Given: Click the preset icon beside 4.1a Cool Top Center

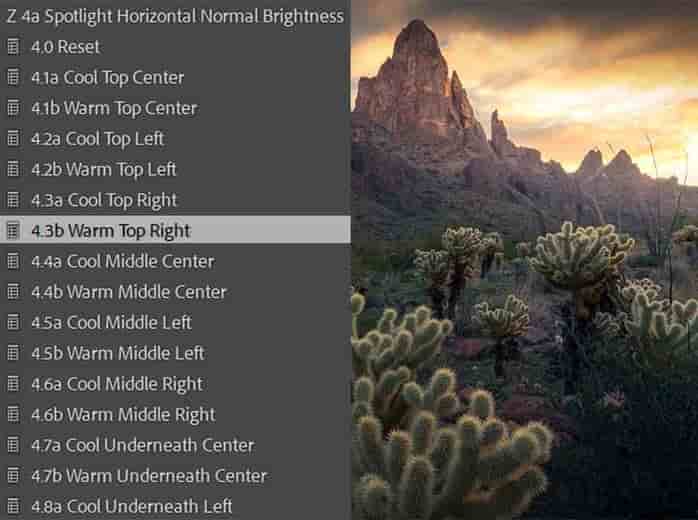Looking at the screenshot, I should (13, 77).
